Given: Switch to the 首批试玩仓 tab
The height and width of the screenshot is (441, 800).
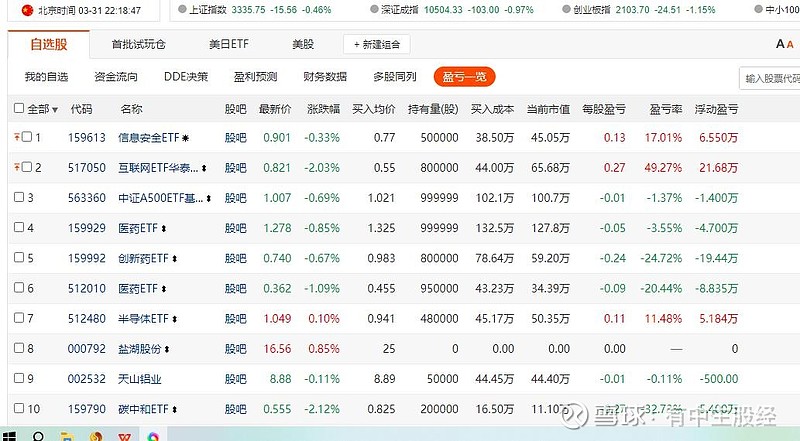Looking at the screenshot, I should coord(139,44).
